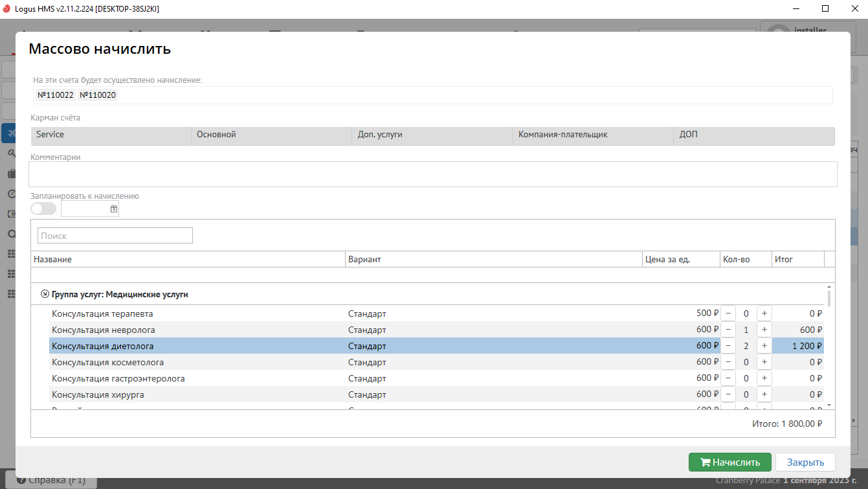Decrease quantity for Консультация гастроэнтеролога
868x489 pixels.
[x=728, y=378]
